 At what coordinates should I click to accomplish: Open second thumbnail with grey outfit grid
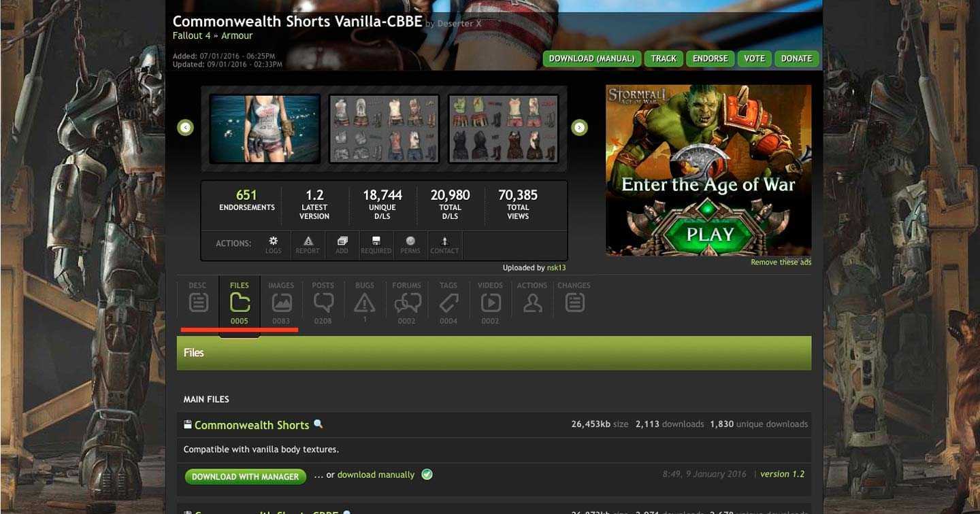click(384, 128)
